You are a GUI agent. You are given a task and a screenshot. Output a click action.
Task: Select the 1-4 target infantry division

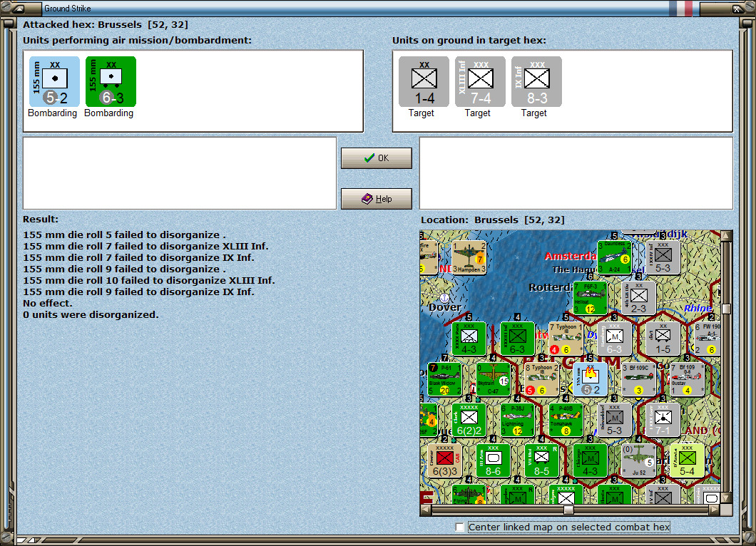[424, 81]
